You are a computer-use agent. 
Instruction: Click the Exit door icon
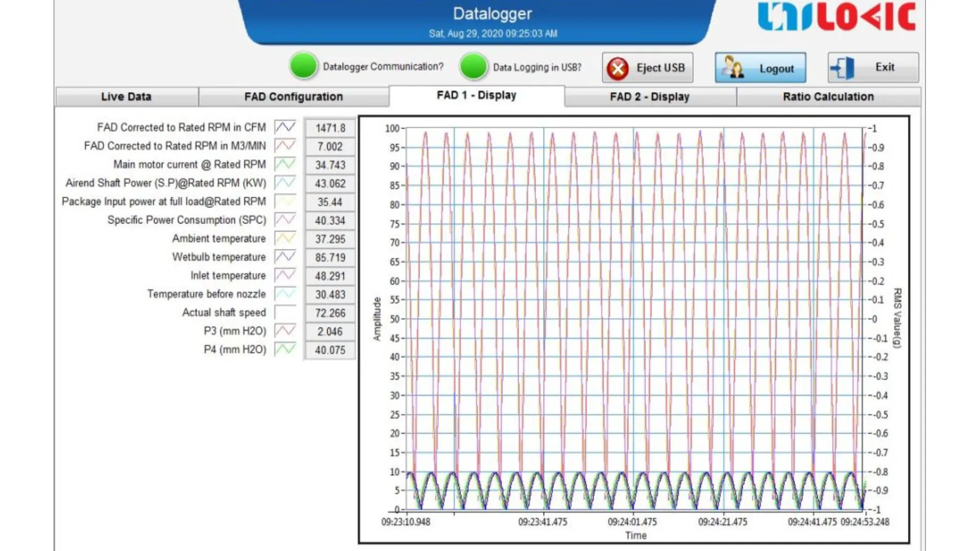click(843, 67)
